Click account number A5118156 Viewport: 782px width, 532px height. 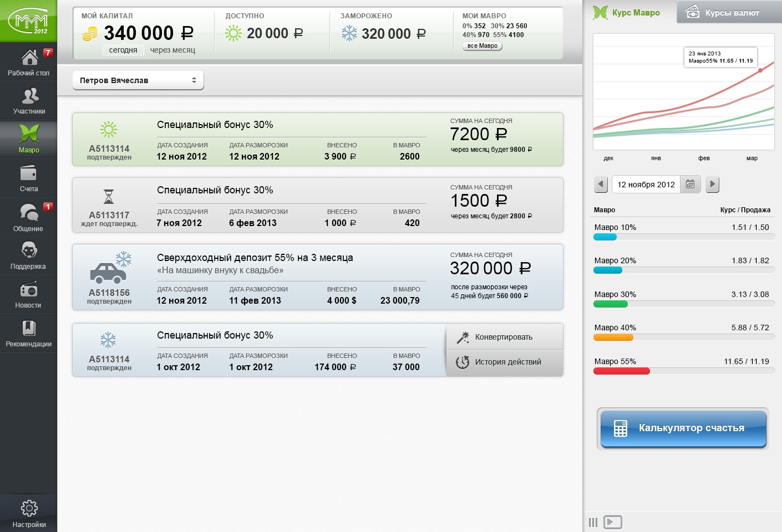coord(109,293)
